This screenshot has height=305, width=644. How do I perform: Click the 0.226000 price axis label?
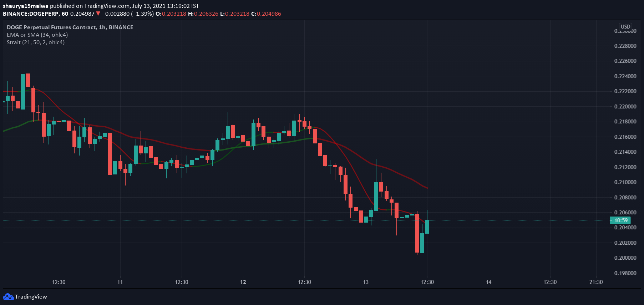625,61
